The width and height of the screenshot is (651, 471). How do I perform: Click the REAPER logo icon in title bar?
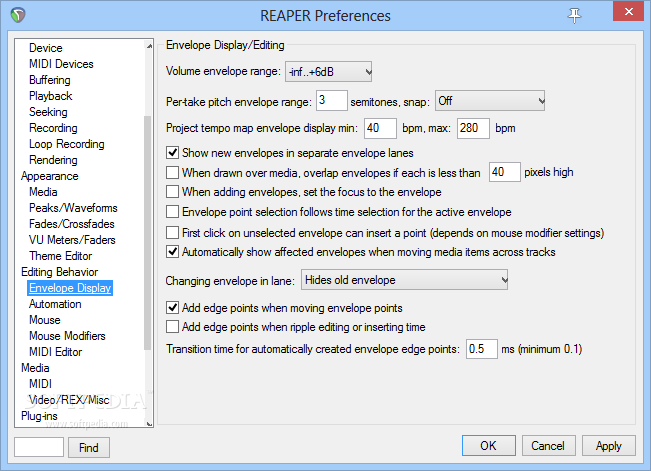18,15
